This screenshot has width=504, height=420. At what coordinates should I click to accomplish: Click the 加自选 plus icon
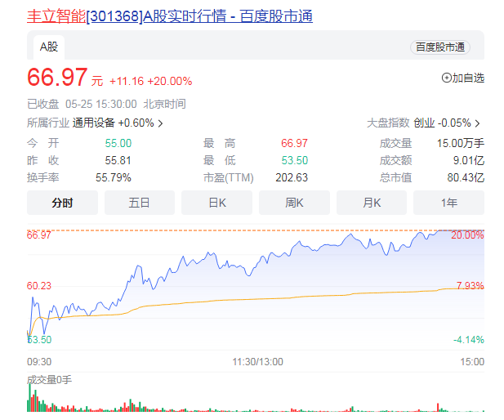pos(446,78)
